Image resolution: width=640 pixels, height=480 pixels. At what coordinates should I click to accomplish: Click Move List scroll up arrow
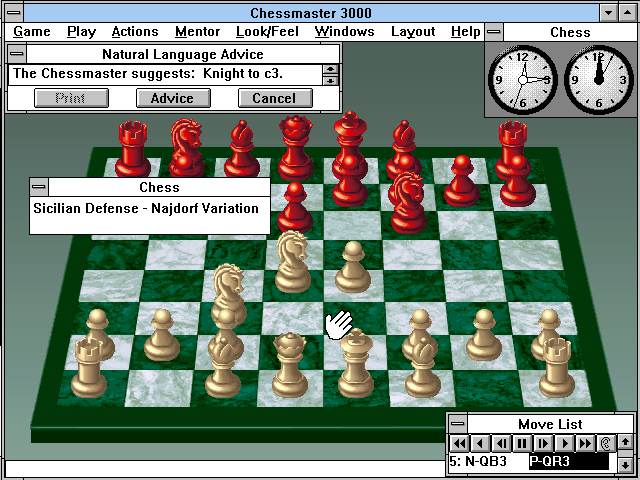coord(626,442)
